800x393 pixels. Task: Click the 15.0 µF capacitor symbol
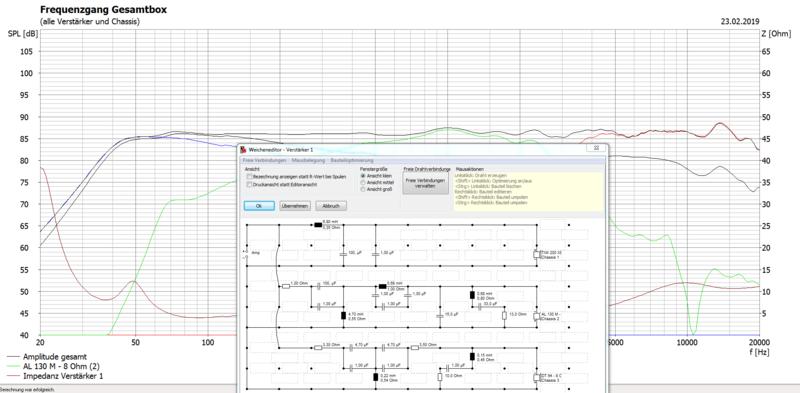440,316
